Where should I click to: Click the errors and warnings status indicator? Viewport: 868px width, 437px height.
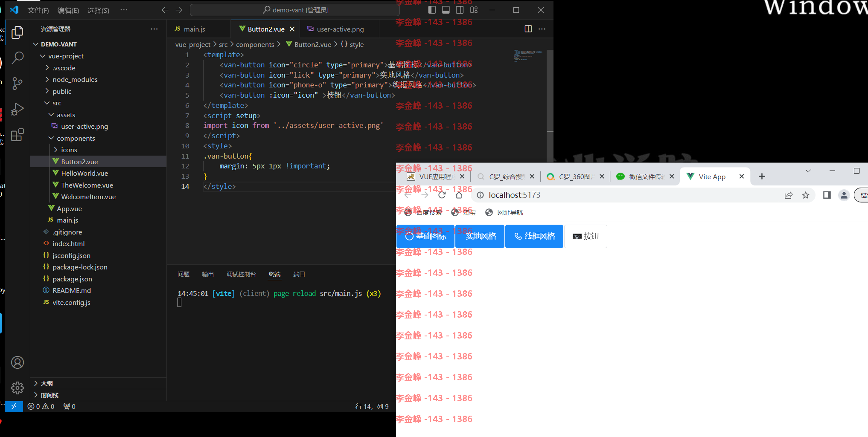click(x=41, y=406)
